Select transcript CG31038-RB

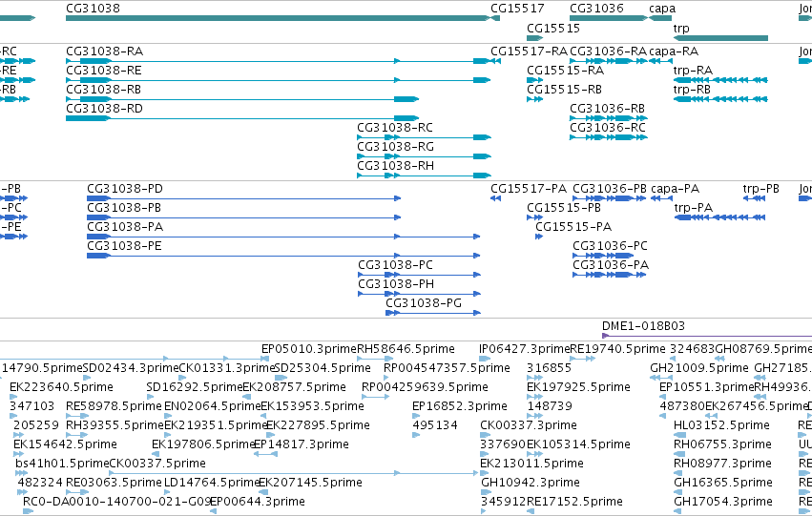242,99
